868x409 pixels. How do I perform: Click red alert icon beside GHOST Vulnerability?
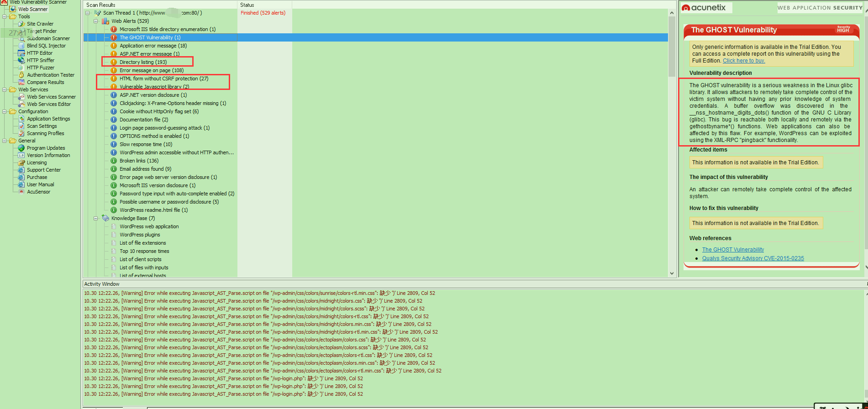coord(114,37)
